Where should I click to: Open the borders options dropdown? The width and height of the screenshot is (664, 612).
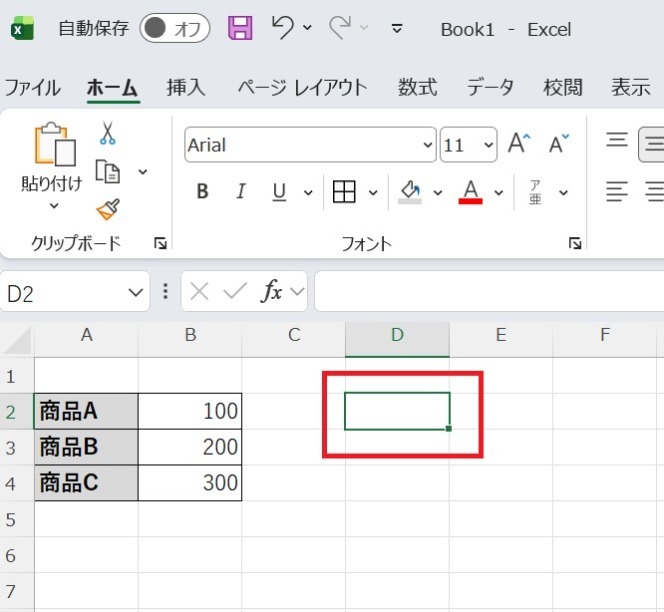pos(373,193)
